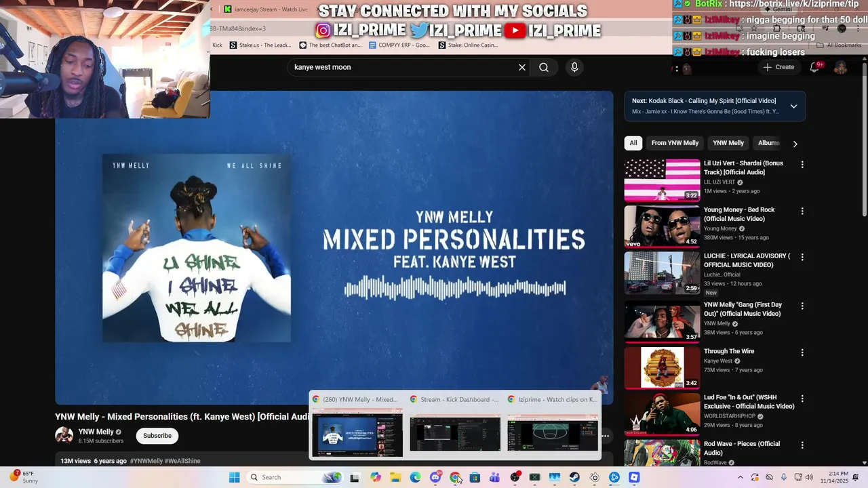Open clock and date 2:14 PM
Screen dimensions: 868x488
[x=835, y=477]
